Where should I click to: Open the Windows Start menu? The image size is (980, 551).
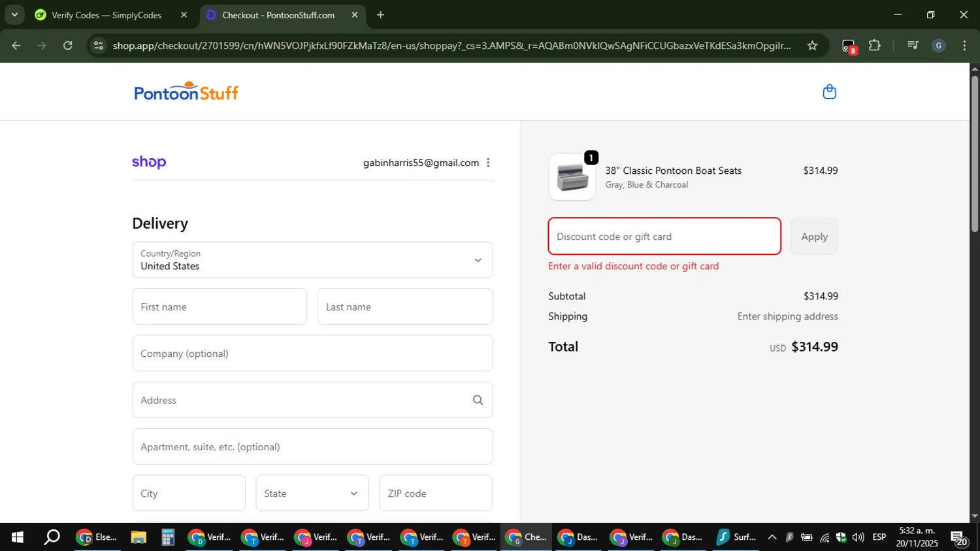pos(18,537)
